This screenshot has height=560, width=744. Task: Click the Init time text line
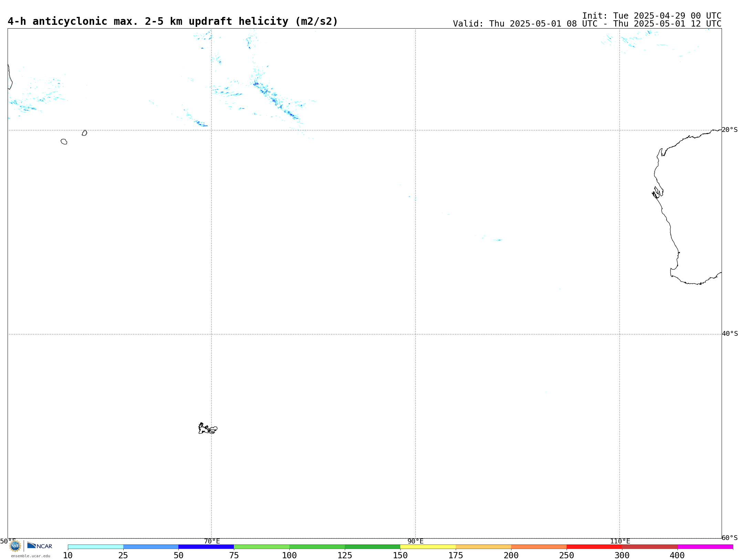coord(652,16)
